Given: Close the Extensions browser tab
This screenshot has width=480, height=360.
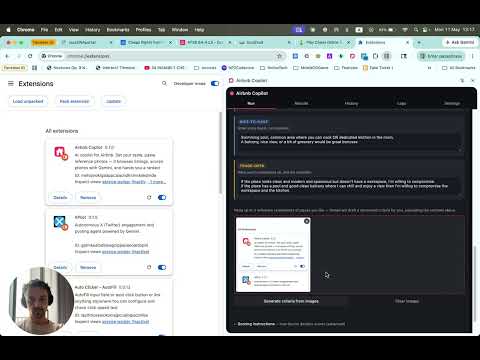Looking at the screenshot, I should pyautogui.click(x=407, y=42).
